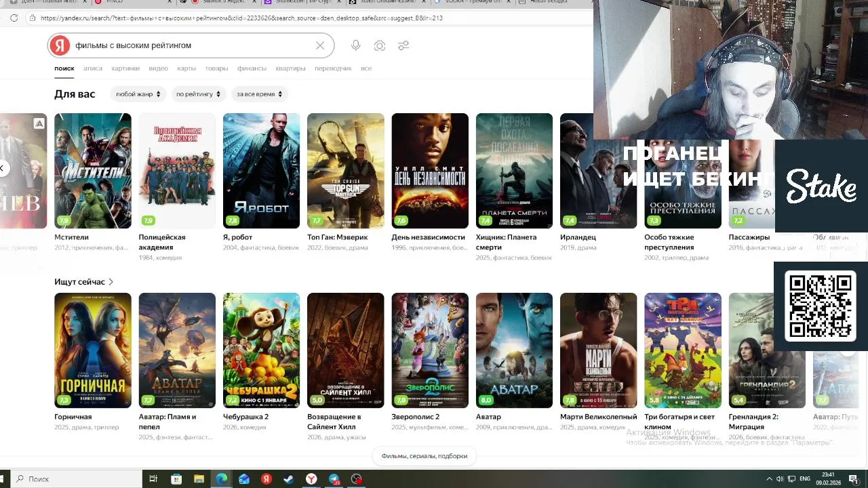Expand the 'за все время' period dropdown
The height and width of the screenshot is (488, 868).
coord(259,94)
